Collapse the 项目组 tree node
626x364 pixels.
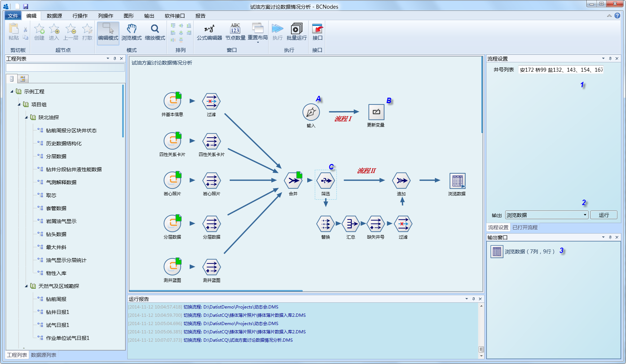coord(19,105)
